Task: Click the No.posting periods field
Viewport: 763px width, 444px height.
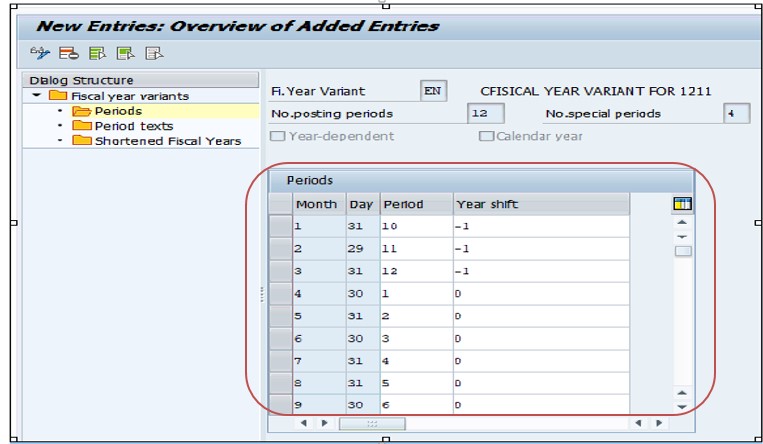Action: tap(485, 113)
